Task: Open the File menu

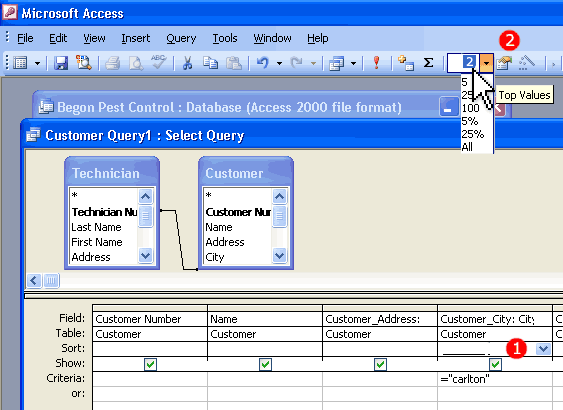Action: pyautogui.click(x=25, y=38)
